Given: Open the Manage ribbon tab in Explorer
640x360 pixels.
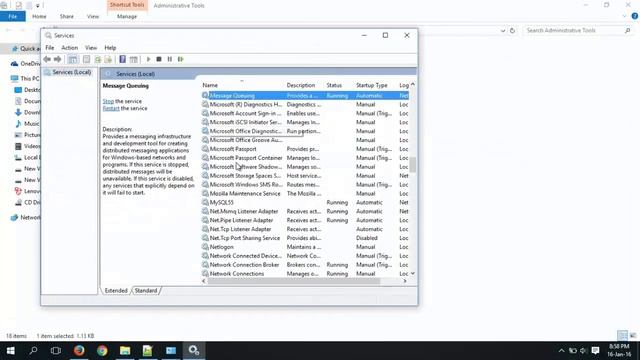Looking at the screenshot, I should click(x=127, y=17).
